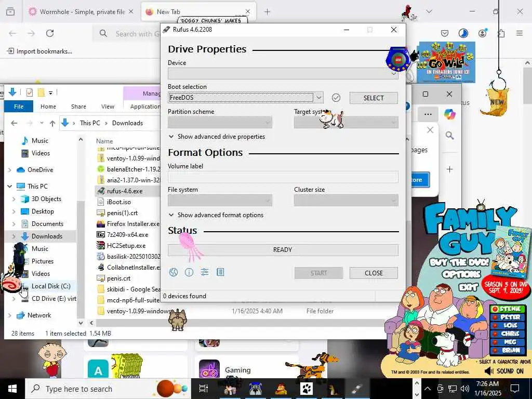Open Task View on taskbar
Image resolution: width=532 pixels, height=399 pixels.
[x=203, y=389]
